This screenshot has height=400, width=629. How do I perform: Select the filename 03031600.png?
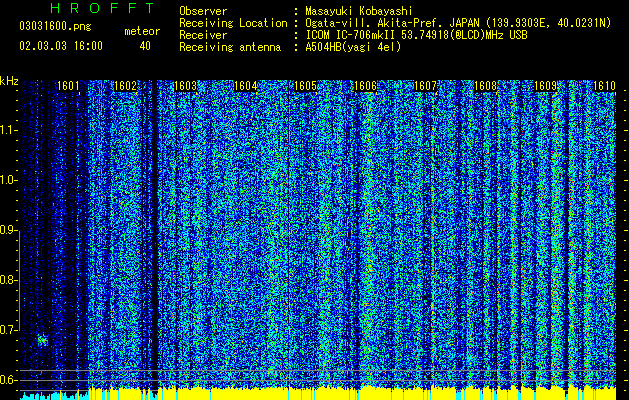point(55,26)
